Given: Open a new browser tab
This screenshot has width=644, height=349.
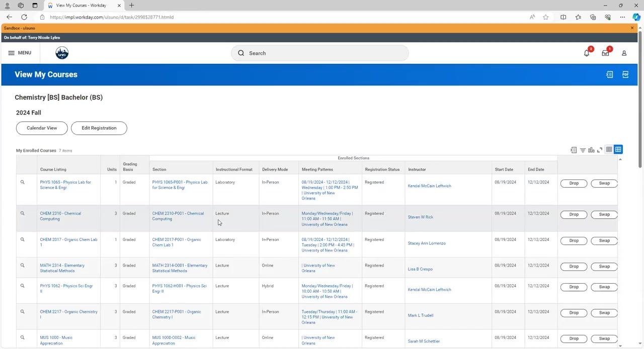Looking at the screenshot, I should click(131, 6).
